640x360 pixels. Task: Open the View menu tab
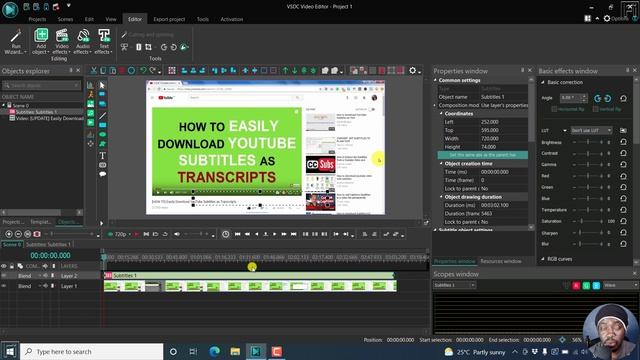(x=111, y=19)
